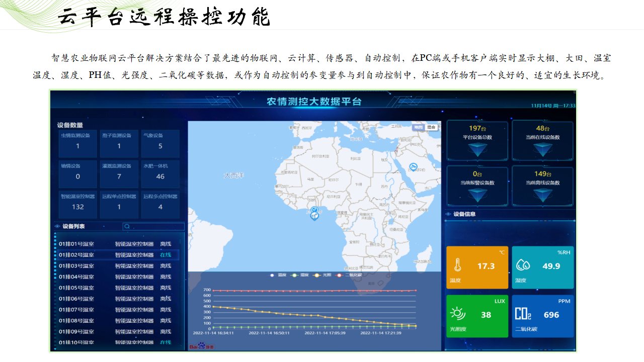The width and height of the screenshot is (644, 362).
Task: Toggle 光照 series in chart legend
Action: (x=323, y=276)
